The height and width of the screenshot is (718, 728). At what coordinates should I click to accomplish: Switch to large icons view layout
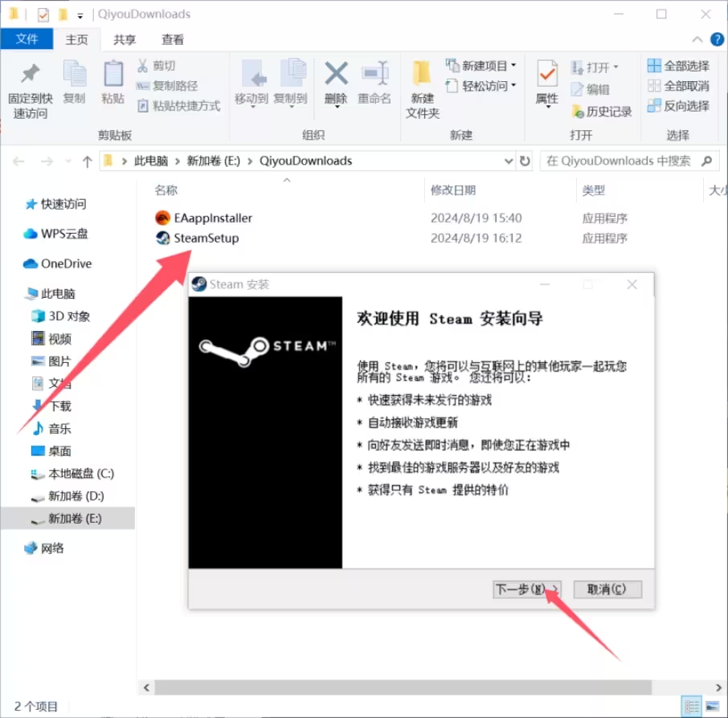pos(712,707)
